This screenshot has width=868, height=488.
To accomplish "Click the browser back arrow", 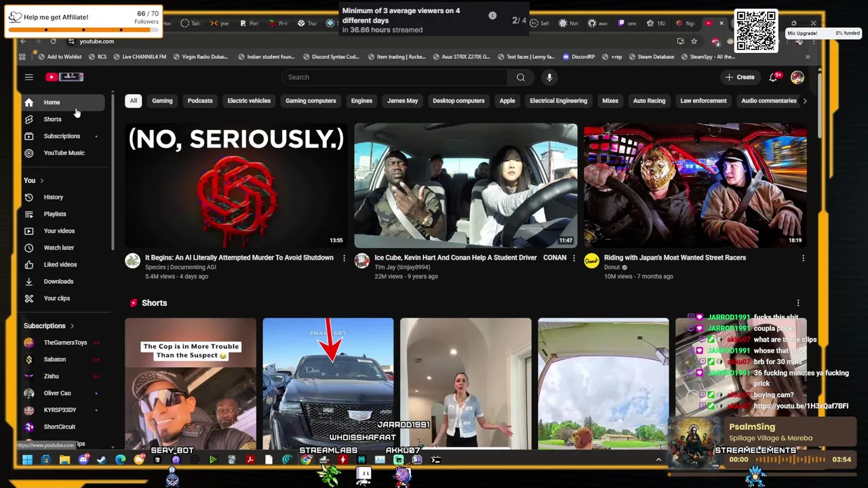I will (23, 41).
